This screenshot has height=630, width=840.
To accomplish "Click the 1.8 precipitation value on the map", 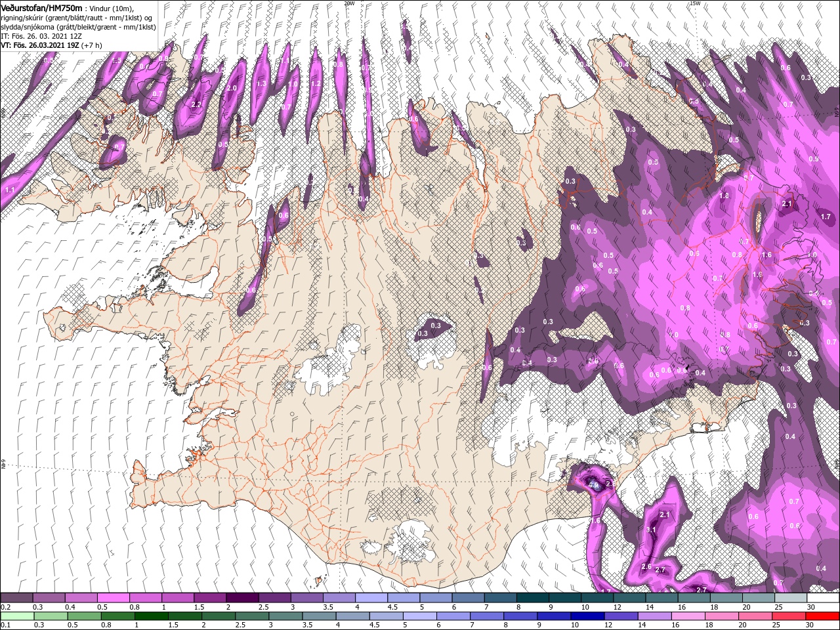I will point(724,196).
